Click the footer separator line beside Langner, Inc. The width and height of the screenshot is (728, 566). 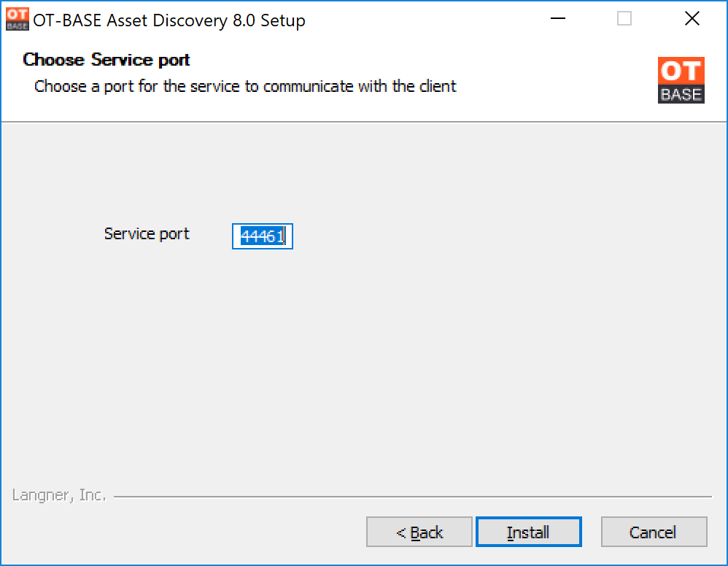pyautogui.click(x=412, y=497)
